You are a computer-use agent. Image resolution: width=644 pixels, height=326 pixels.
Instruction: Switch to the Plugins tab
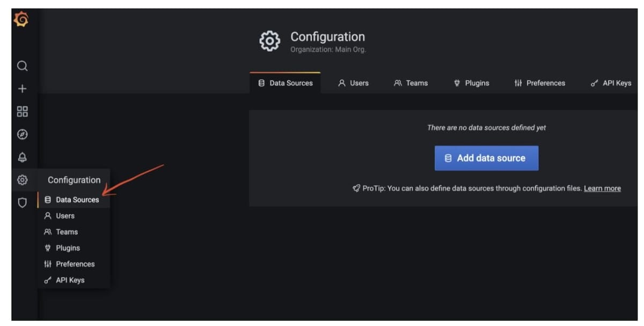pyautogui.click(x=471, y=83)
